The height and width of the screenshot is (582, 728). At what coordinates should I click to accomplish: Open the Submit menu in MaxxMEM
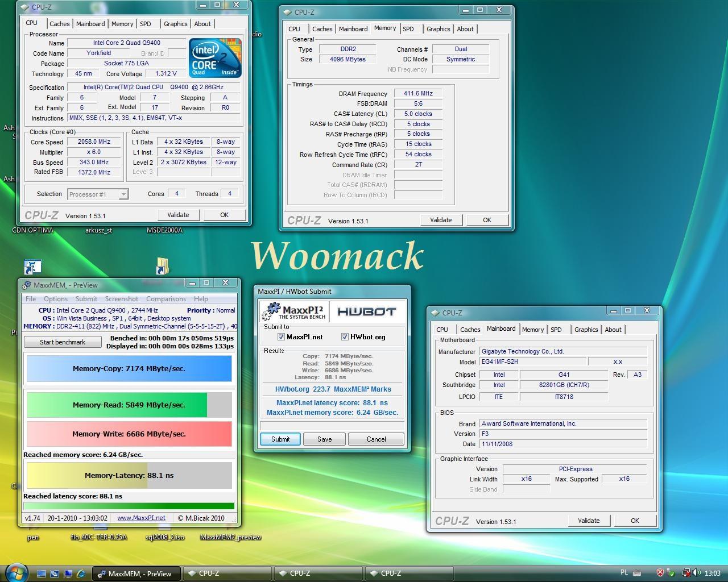coord(86,299)
